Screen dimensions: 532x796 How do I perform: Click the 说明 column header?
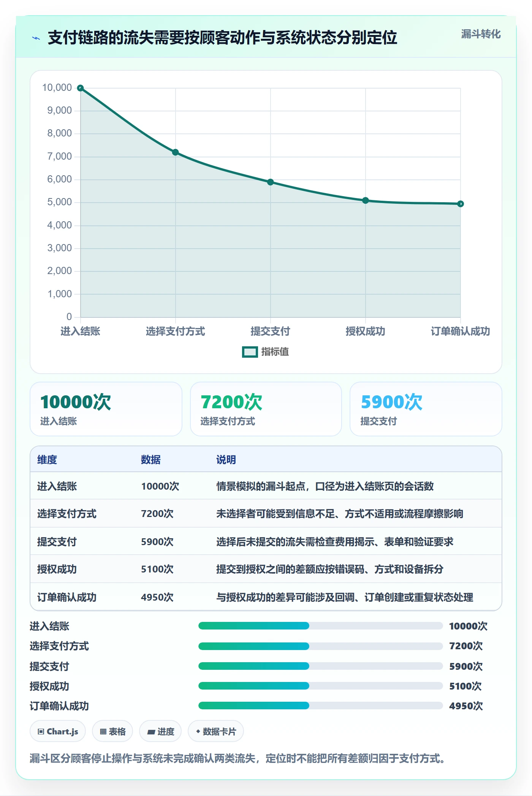tap(226, 460)
